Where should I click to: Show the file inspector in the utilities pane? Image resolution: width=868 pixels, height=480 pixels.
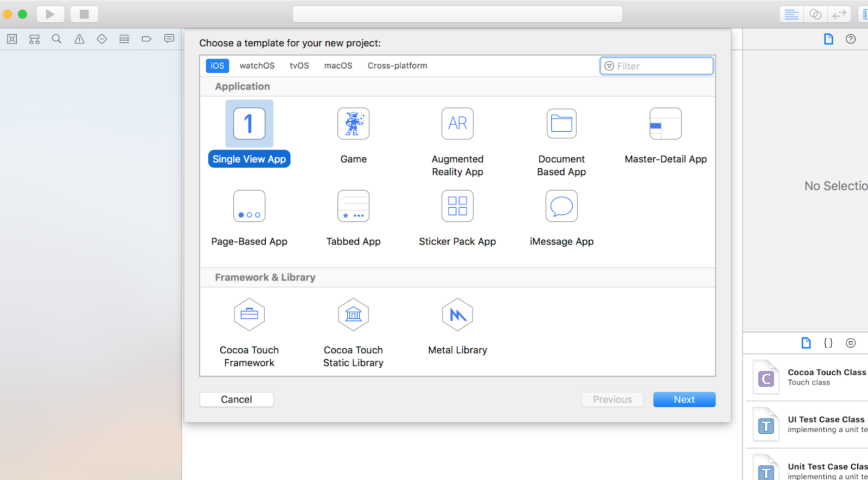tap(828, 39)
